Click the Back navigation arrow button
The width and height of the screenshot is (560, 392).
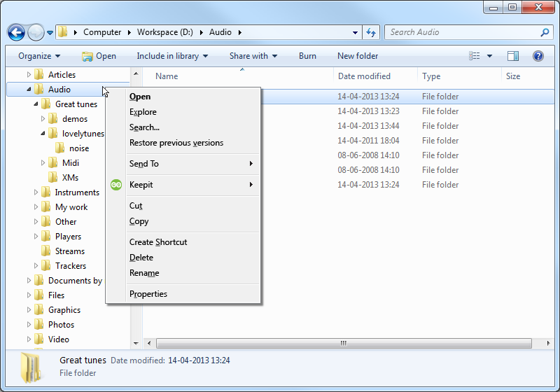(x=16, y=33)
